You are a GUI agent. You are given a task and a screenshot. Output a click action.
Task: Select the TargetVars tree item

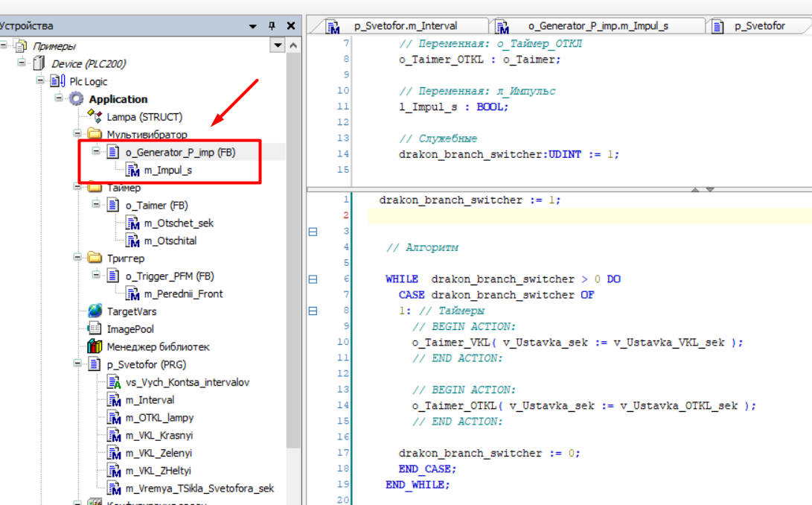[132, 311]
